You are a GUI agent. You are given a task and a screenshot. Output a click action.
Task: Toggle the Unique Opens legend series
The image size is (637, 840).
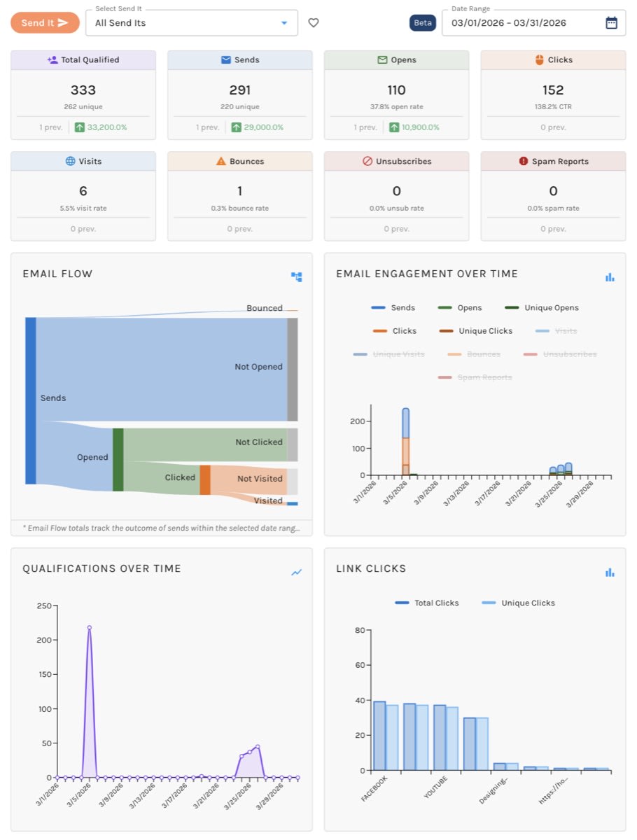pos(542,308)
